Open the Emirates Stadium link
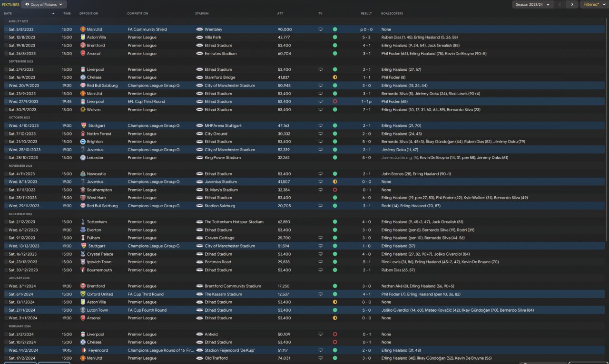This screenshot has height=364, width=609. click(221, 54)
